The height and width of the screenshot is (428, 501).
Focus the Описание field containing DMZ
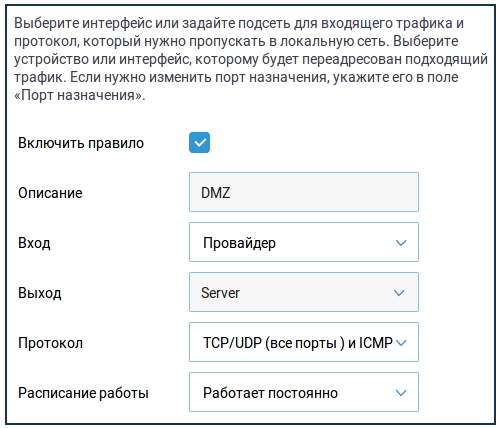tap(304, 192)
